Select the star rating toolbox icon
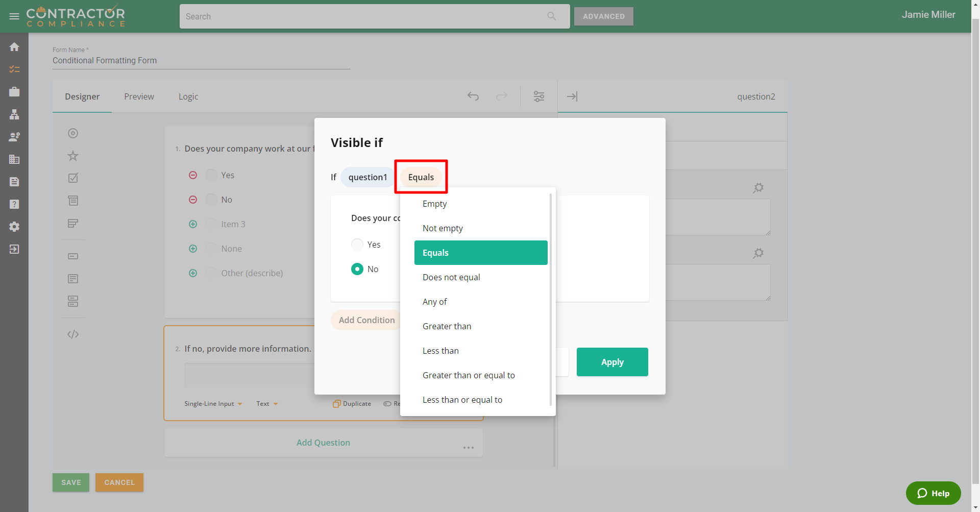This screenshot has height=512, width=980. [x=73, y=156]
